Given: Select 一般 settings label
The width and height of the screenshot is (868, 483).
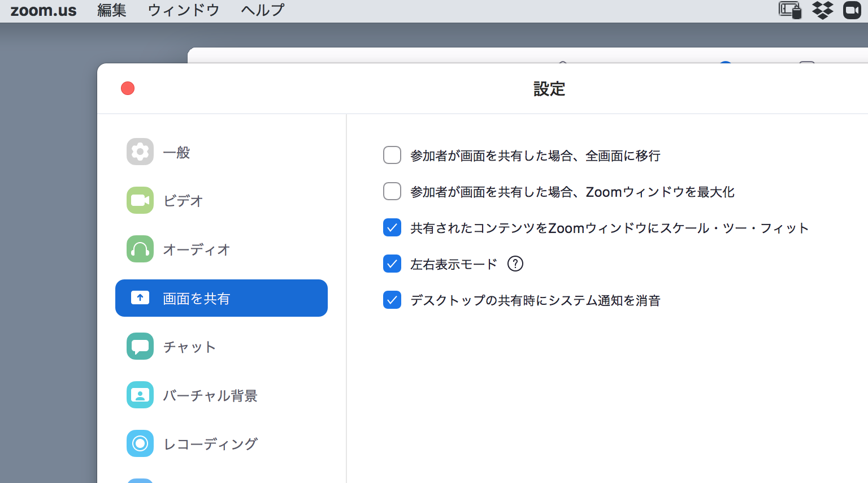Looking at the screenshot, I should pos(176,152).
